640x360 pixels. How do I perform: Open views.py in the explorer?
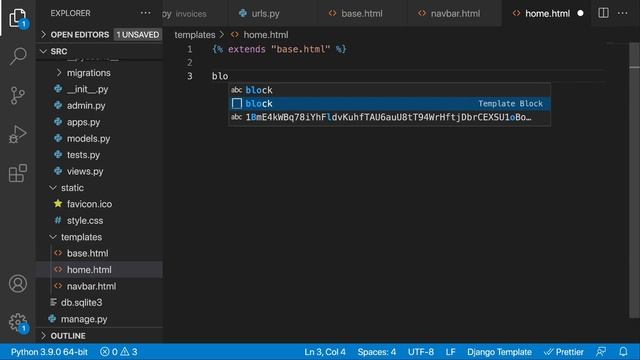[x=85, y=171]
